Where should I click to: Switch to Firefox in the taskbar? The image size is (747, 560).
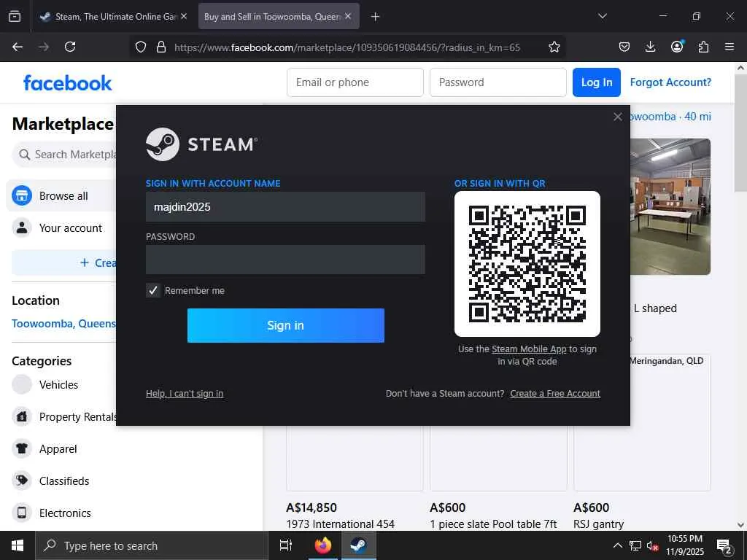(323, 545)
